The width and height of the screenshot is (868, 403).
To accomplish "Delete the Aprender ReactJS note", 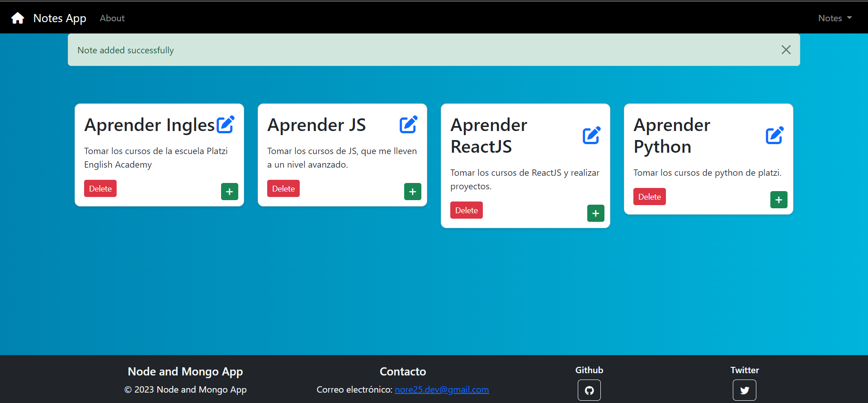I will tap(467, 210).
